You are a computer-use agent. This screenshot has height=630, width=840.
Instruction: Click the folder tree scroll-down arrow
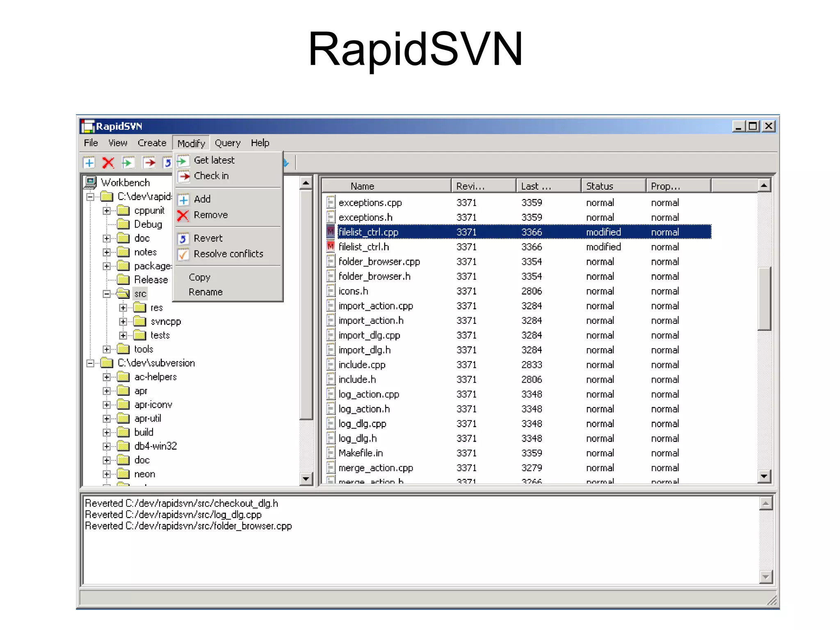pos(306,479)
